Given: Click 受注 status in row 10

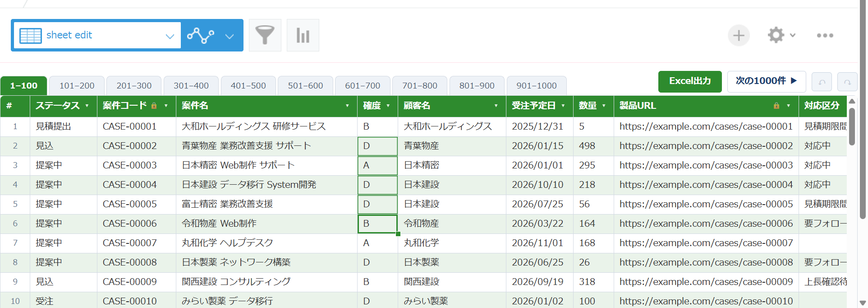Looking at the screenshot, I should point(64,301).
